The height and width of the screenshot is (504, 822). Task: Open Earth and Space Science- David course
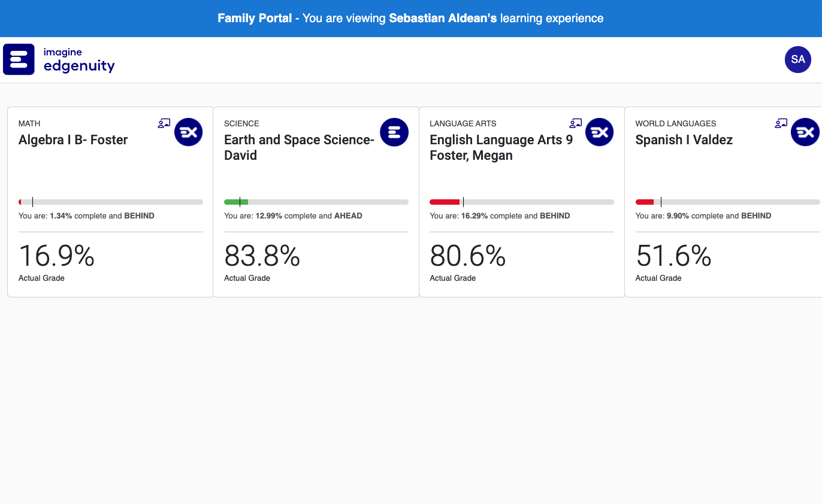point(299,147)
